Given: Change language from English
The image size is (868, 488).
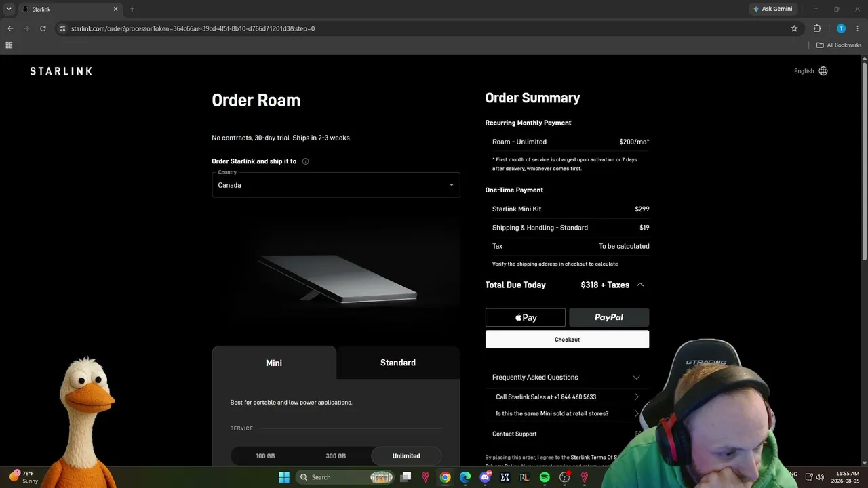Looking at the screenshot, I should point(804,71).
